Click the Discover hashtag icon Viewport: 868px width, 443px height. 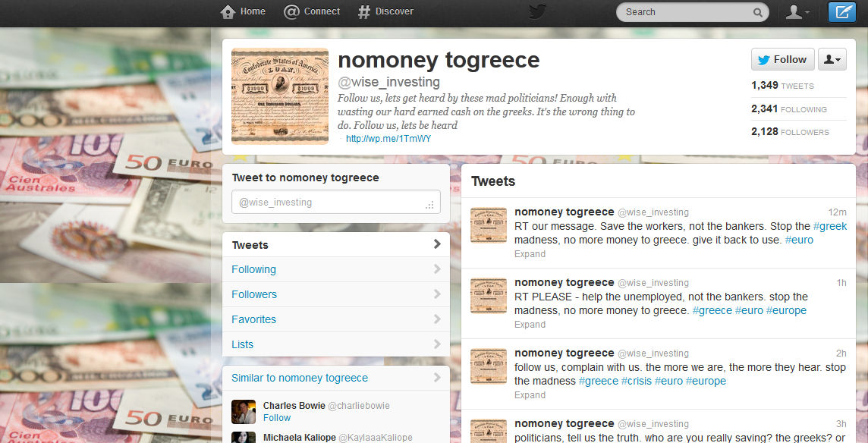[363, 11]
